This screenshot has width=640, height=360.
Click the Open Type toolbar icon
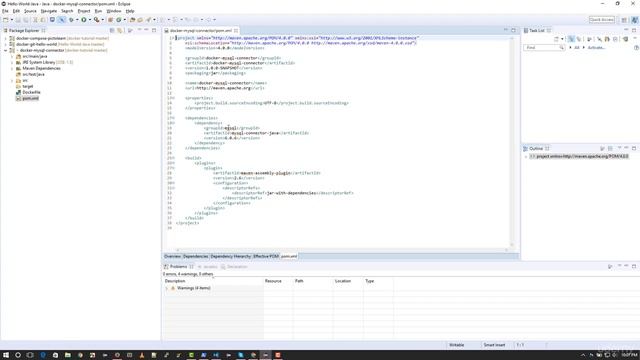coord(132,20)
